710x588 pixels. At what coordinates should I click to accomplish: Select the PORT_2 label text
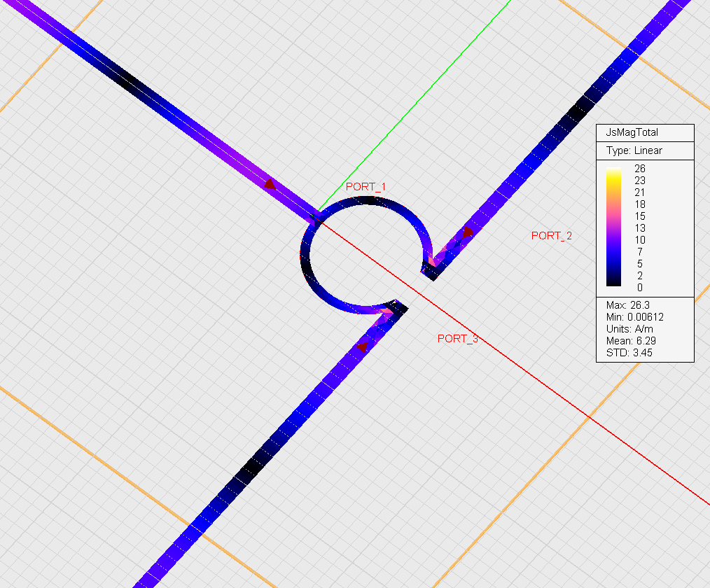(551, 236)
